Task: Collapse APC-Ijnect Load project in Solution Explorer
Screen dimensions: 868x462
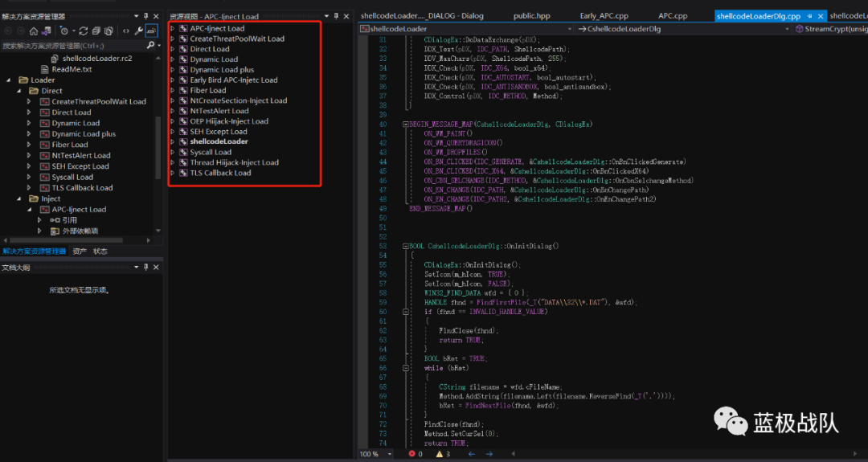Action: tap(30, 210)
